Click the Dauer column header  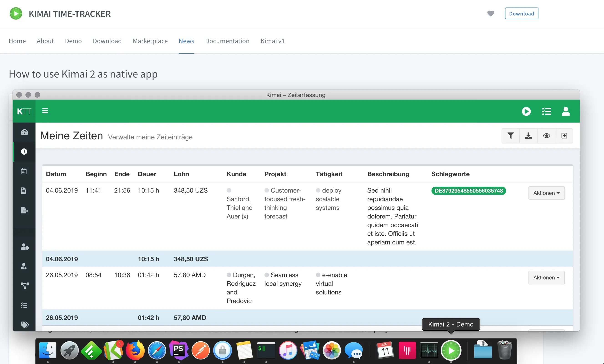[147, 174]
